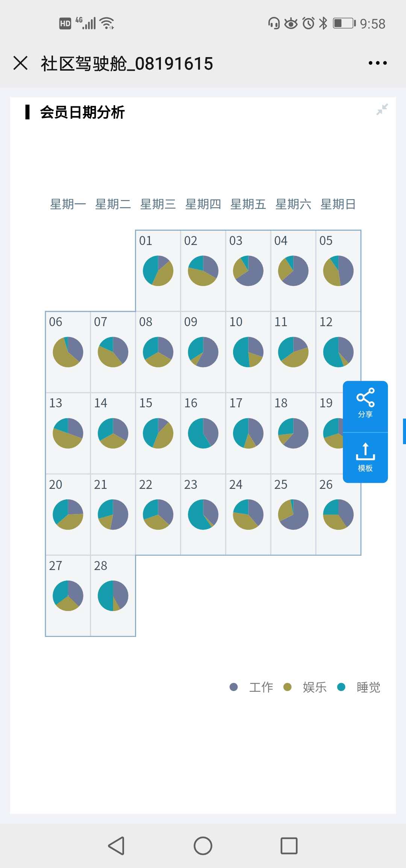406x868 pixels.
Task: Tap the pie chart for day 06
Action: 68,352
